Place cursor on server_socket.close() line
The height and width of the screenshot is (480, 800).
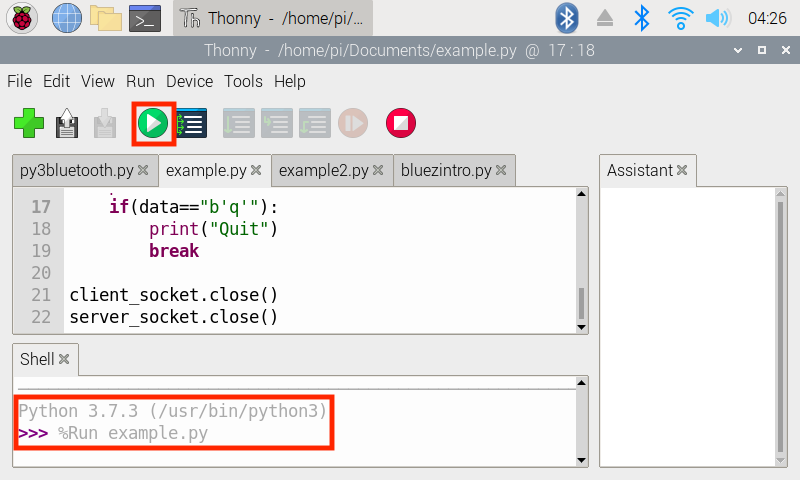pos(173,317)
